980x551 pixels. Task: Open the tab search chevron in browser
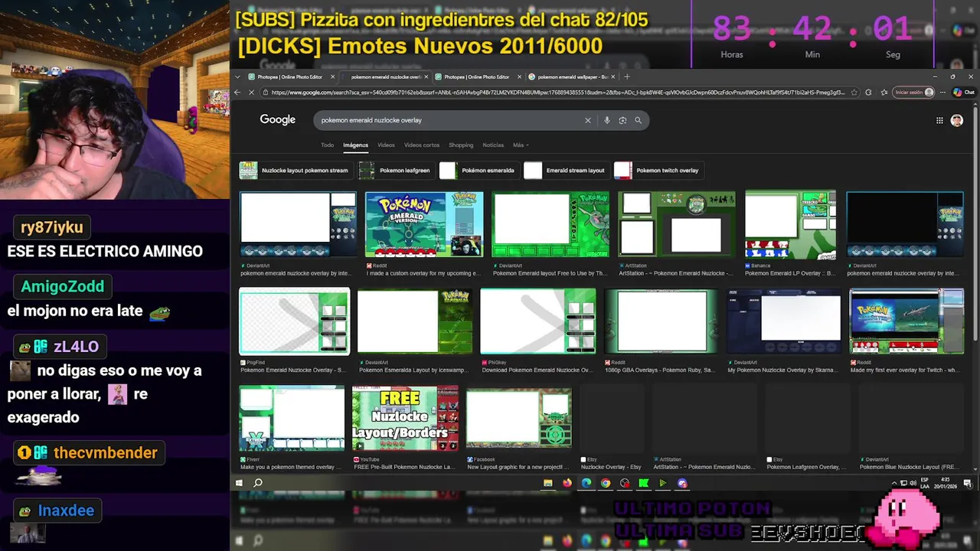(x=238, y=77)
